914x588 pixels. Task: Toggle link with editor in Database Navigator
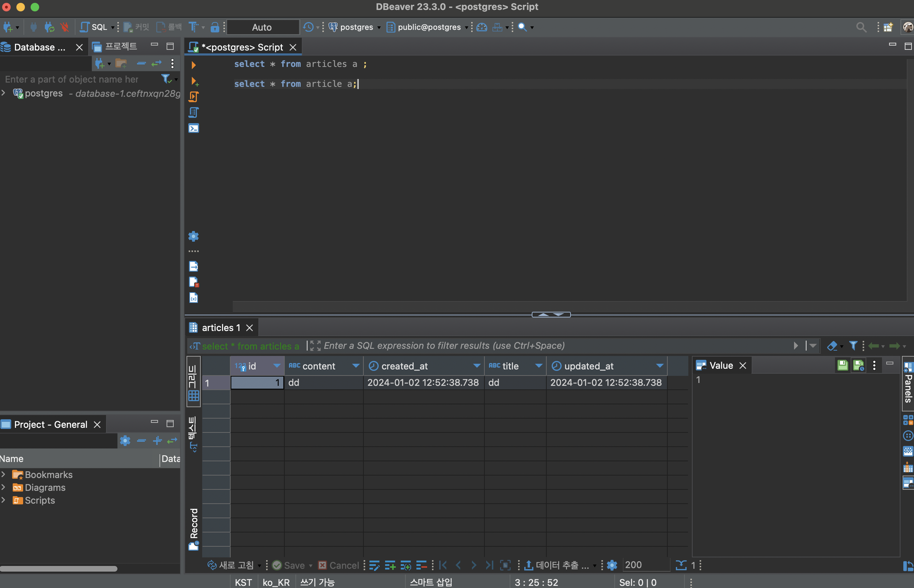click(x=157, y=63)
